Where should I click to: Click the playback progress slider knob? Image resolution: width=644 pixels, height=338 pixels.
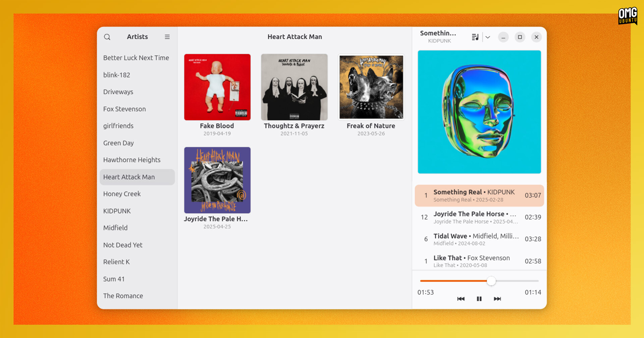(x=491, y=281)
